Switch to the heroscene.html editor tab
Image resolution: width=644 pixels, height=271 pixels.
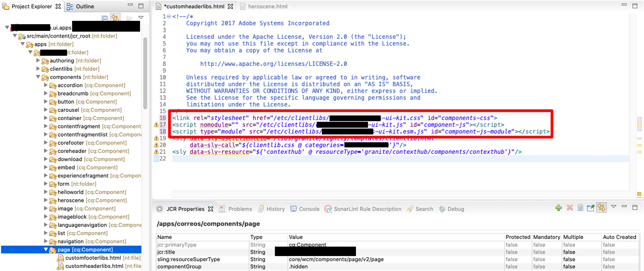[268, 6]
